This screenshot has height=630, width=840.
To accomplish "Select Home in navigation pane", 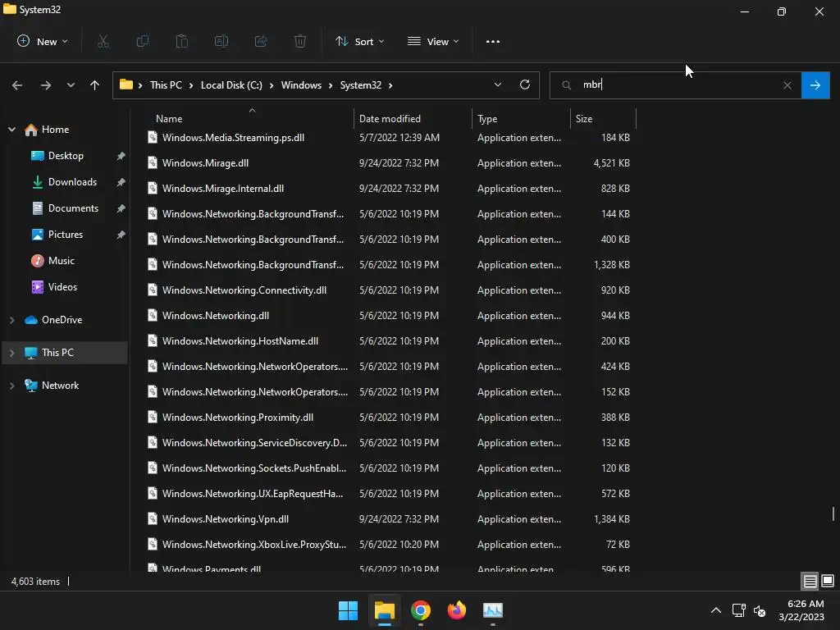I will (55, 130).
